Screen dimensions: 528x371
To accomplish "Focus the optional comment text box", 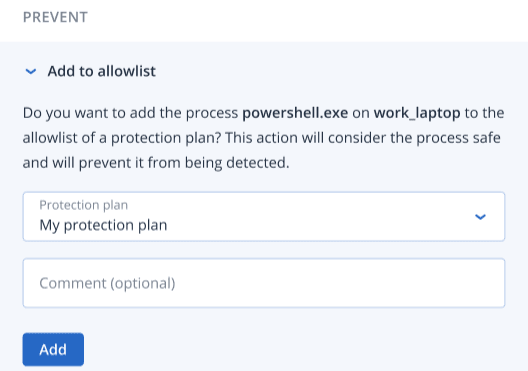I will (264, 283).
